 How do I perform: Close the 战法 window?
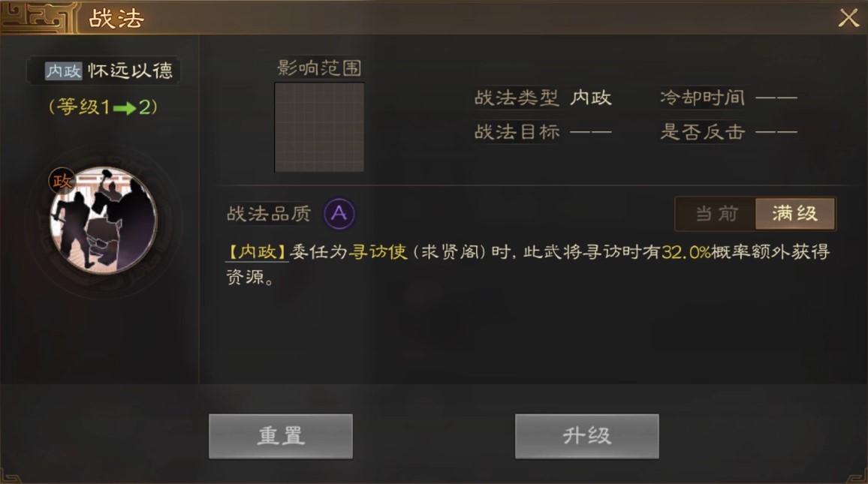tap(848, 18)
